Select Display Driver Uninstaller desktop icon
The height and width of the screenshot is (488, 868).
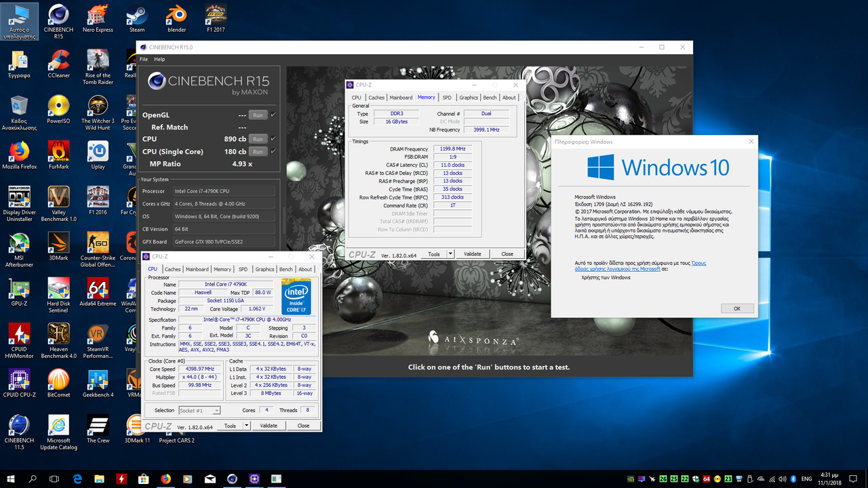(x=20, y=204)
